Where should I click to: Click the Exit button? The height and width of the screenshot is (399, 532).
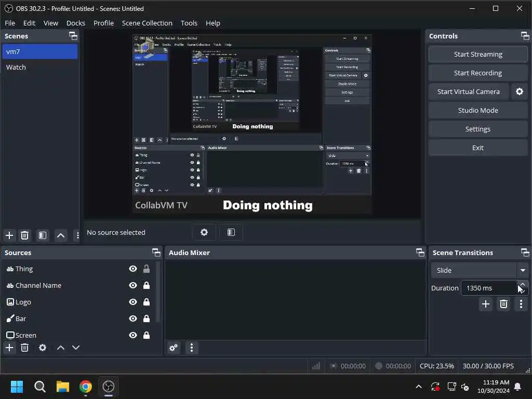pos(478,148)
